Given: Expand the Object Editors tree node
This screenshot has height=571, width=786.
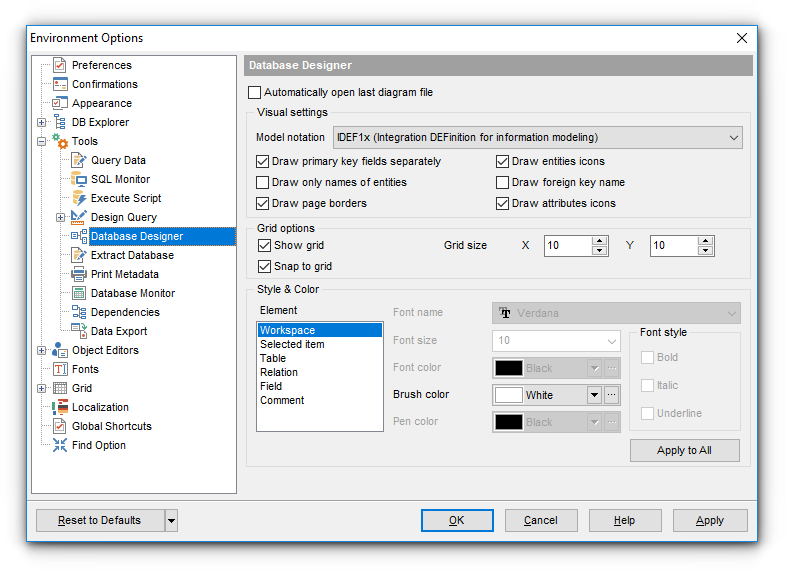Looking at the screenshot, I should click(41, 350).
